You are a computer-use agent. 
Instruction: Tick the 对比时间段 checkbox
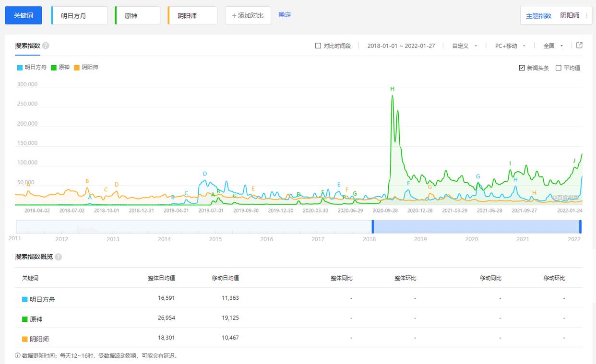pyautogui.click(x=318, y=46)
